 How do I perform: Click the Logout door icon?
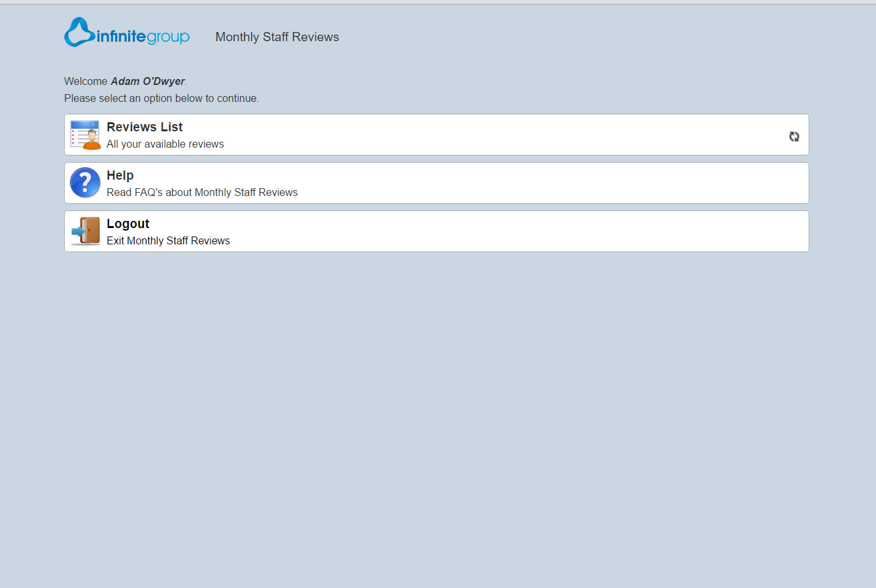[86, 231]
